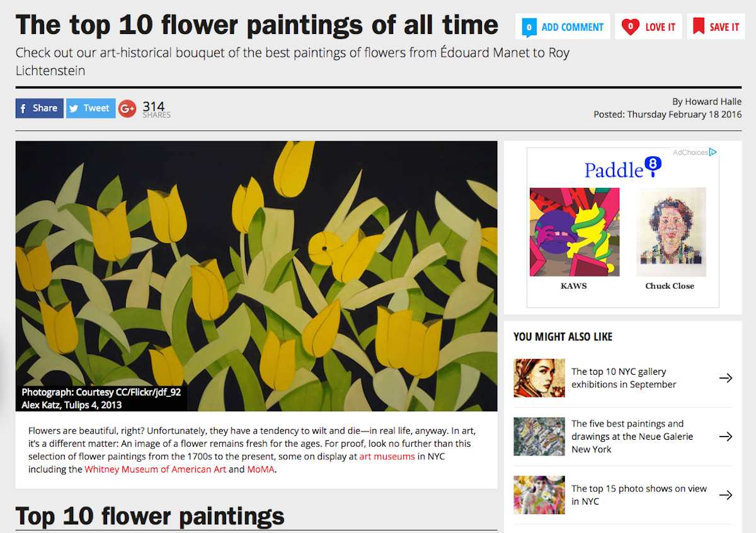This screenshot has width=756, height=533.
Task: Save the article with Save It
Action: [716, 26]
